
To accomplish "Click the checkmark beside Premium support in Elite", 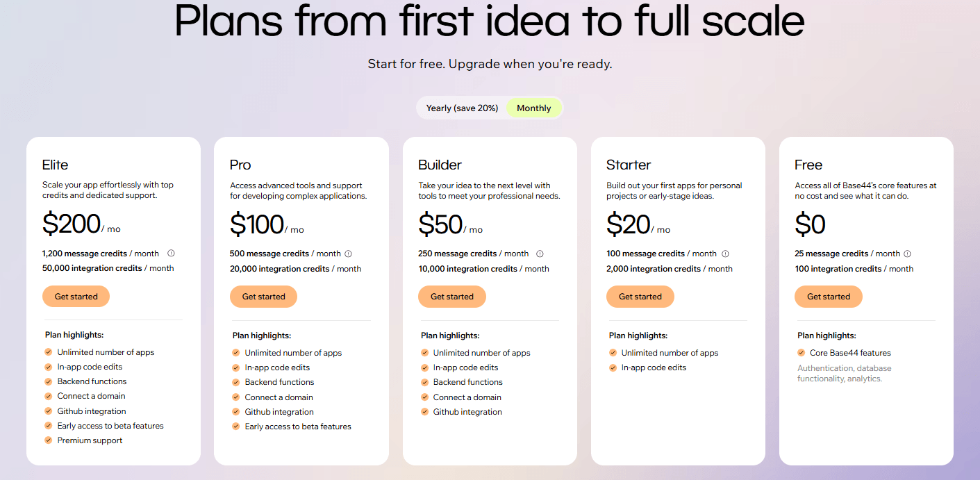I will pos(48,440).
